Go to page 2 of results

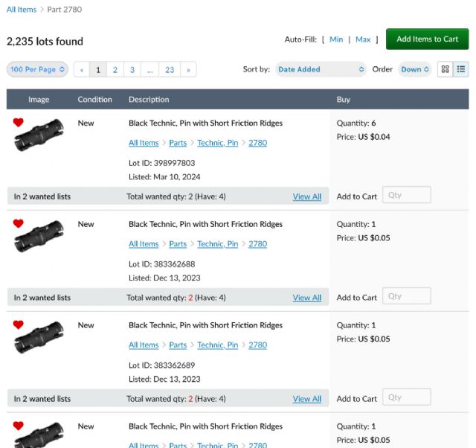tap(115, 70)
